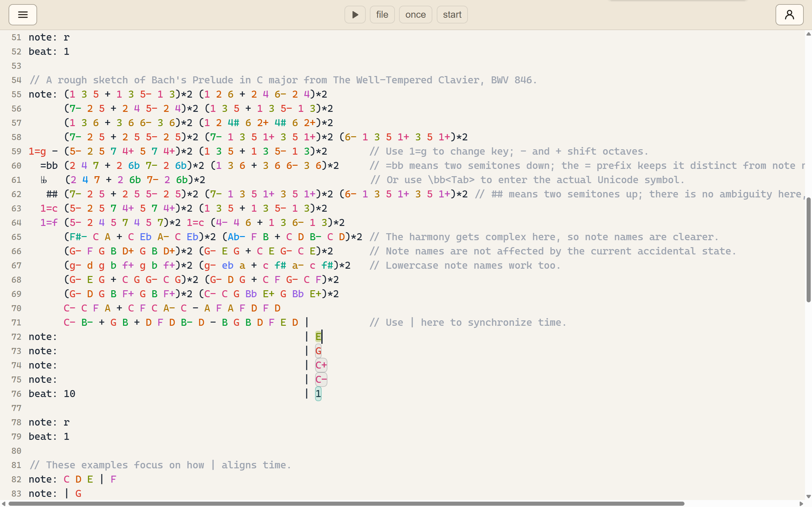Click the 1=g key change on line 59
Image resolution: width=812 pixels, height=507 pixels.
(37, 151)
